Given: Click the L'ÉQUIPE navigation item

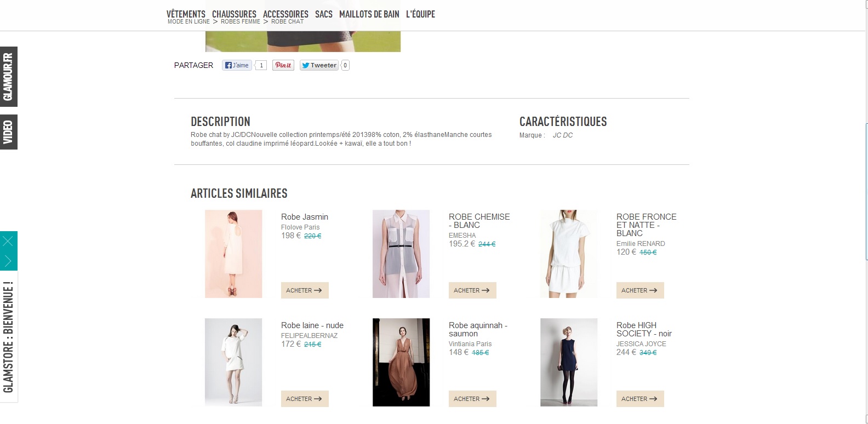Looking at the screenshot, I should tap(420, 14).
